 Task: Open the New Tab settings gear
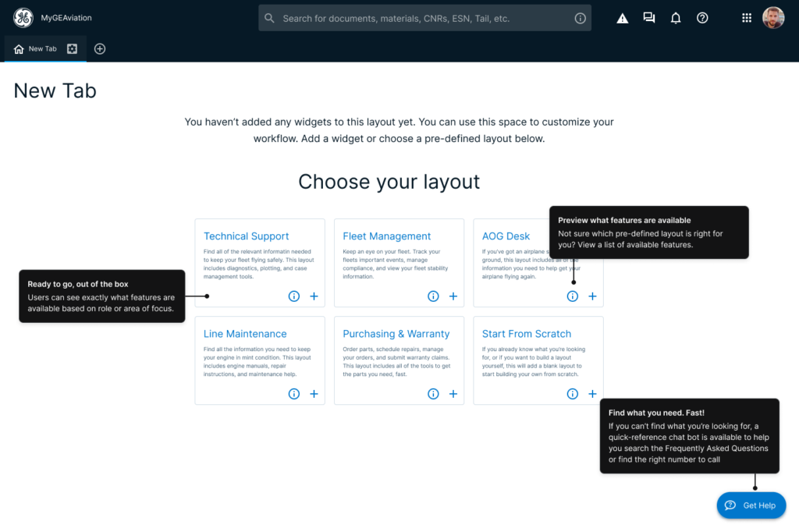72,48
